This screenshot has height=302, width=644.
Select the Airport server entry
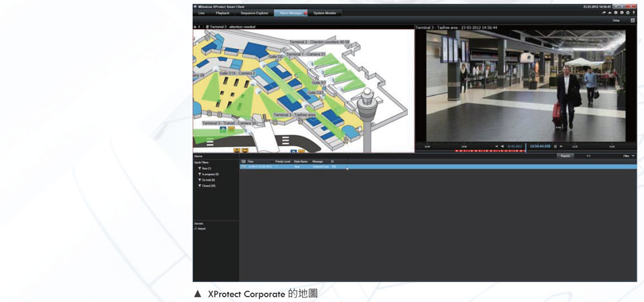(200, 229)
